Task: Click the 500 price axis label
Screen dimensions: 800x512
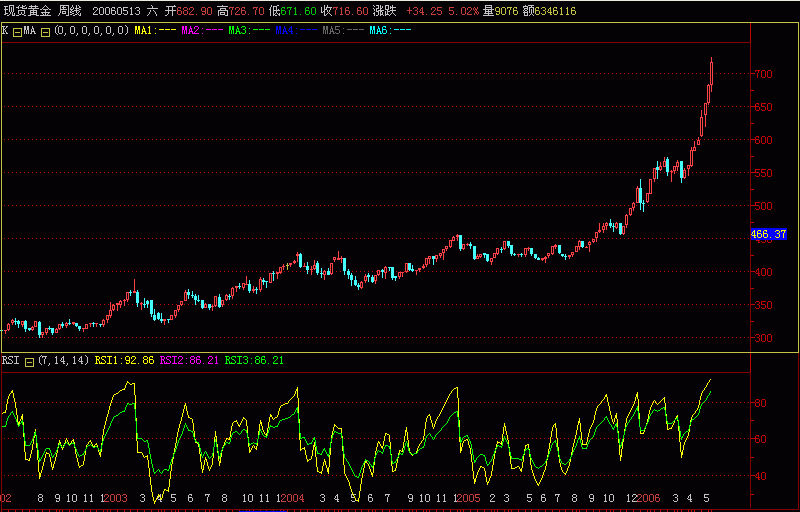Action: pyautogui.click(x=765, y=206)
